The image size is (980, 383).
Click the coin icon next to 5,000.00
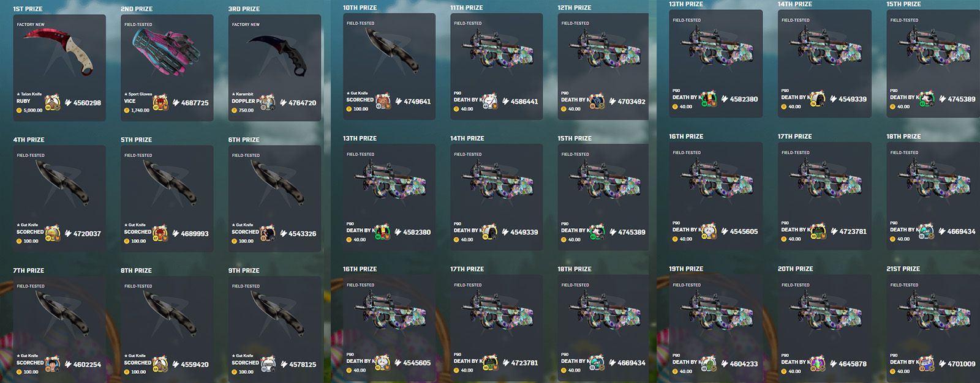(x=19, y=110)
